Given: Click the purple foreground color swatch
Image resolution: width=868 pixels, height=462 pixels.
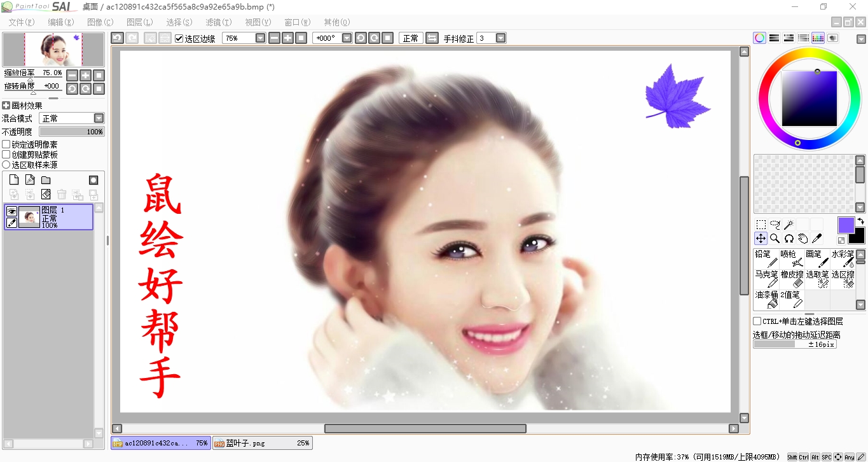Looking at the screenshot, I should (x=846, y=225).
